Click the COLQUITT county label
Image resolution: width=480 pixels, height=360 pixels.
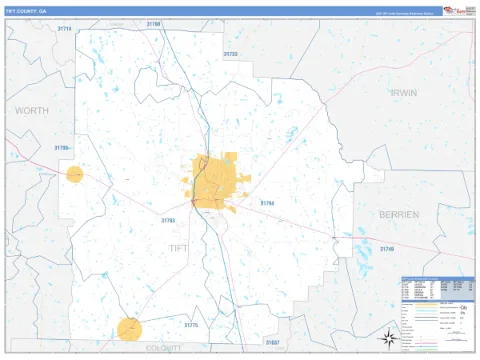[x=164, y=348]
